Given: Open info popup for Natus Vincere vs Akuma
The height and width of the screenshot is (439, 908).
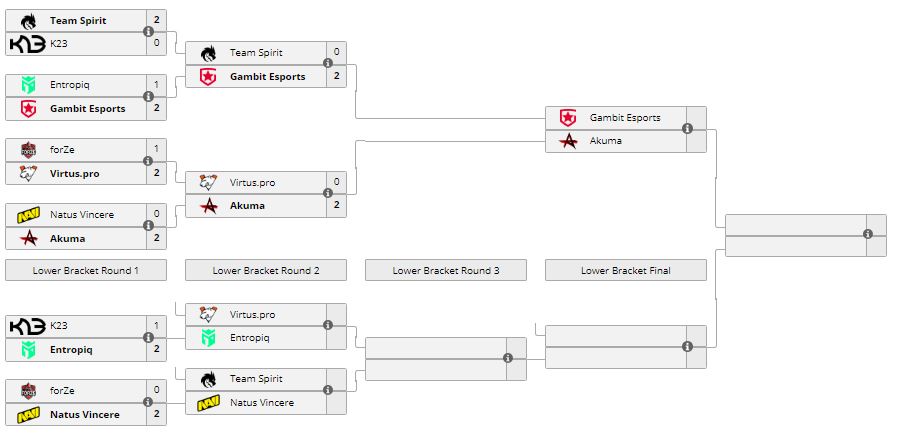Looking at the screenshot, I should point(148,227).
